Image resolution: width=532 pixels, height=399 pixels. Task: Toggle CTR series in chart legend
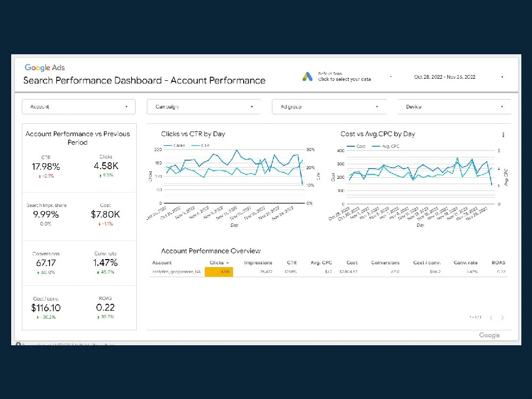[x=201, y=145]
